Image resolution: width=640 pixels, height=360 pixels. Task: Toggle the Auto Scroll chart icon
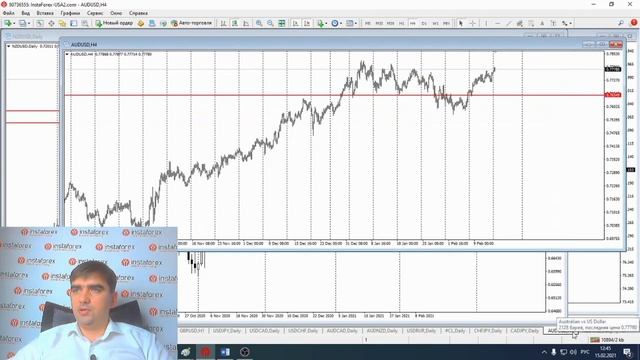[x=296, y=23]
